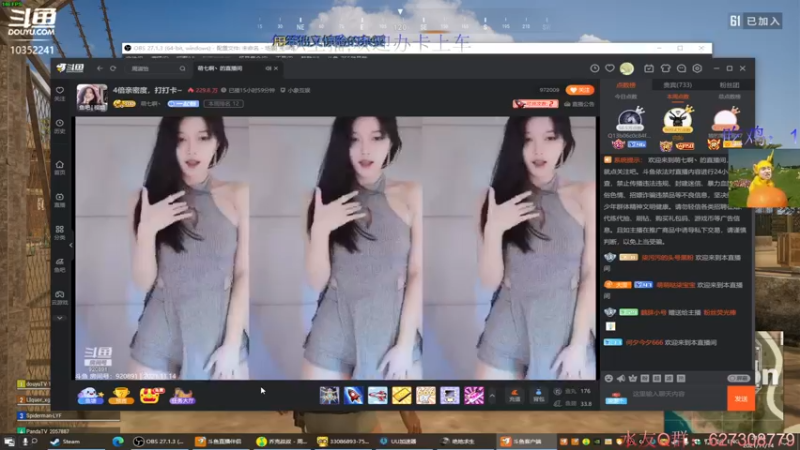Screen dimensions: 800x450
Task: Select the contribution ranking tab
Action: click(x=626, y=85)
